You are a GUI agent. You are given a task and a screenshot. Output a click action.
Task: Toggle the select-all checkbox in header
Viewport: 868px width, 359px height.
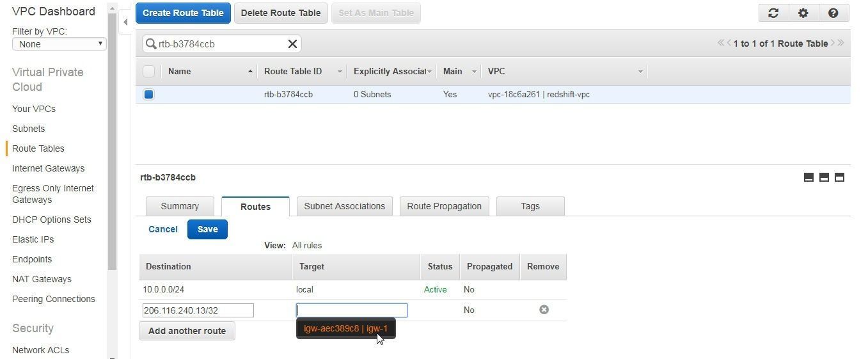click(148, 71)
